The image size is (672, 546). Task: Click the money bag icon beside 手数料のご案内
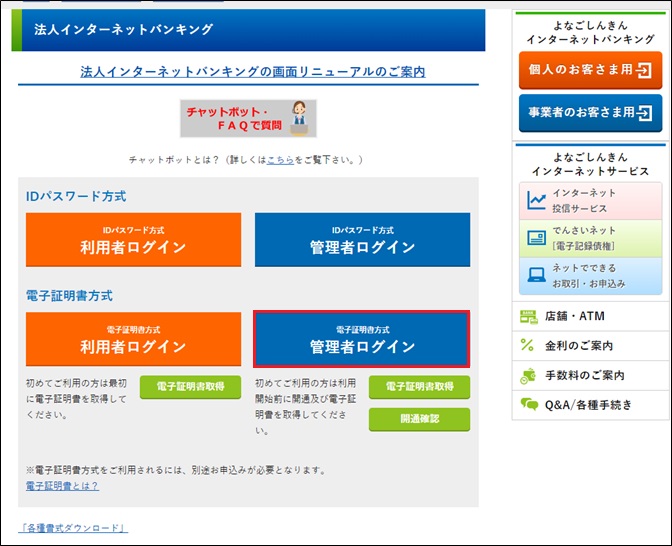pyautogui.click(x=529, y=376)
